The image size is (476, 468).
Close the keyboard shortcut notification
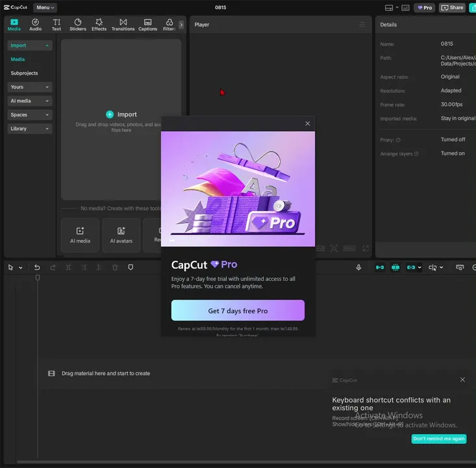click(462, 380)
